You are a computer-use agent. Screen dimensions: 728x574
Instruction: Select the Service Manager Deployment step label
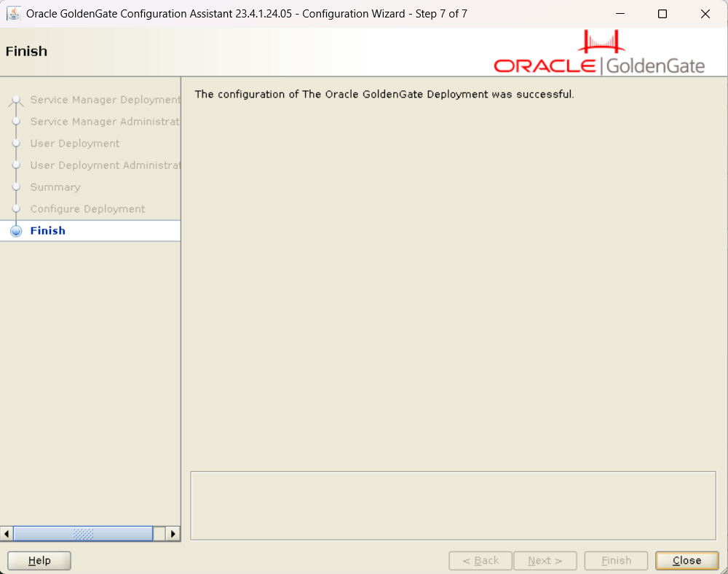click(x=105, y=100)
